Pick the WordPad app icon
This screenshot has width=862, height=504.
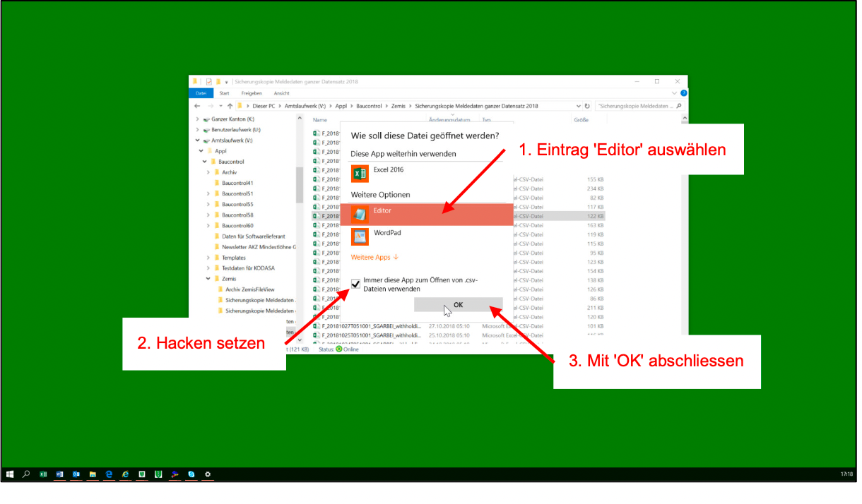(360, 236)
